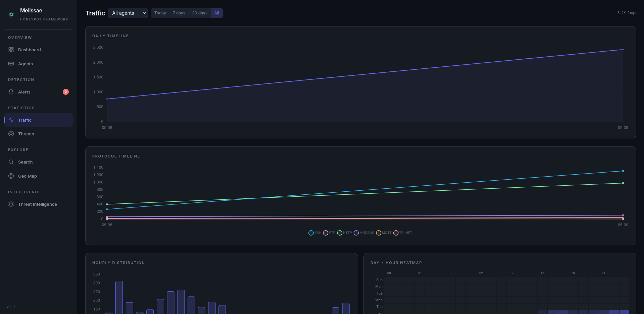Open the Dashboard grid icon
Screen dimensions: 644x314
tap(11, 50)
